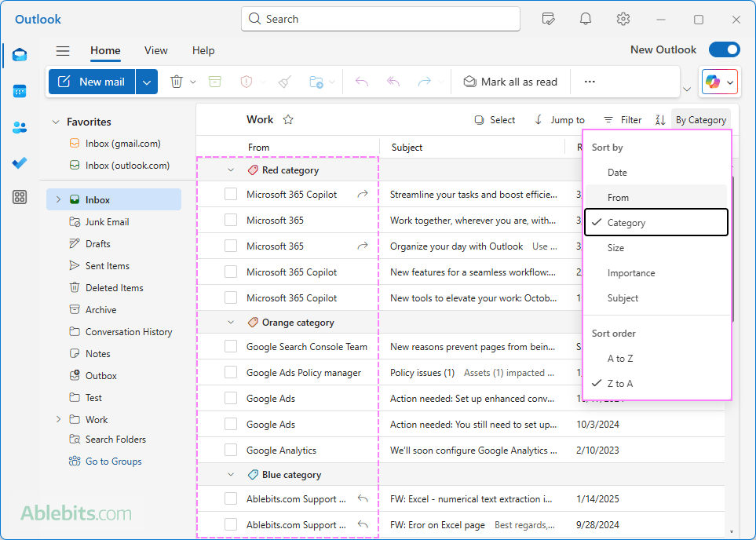
Task: Open the notifications bell icon
Action: [586, 19]
